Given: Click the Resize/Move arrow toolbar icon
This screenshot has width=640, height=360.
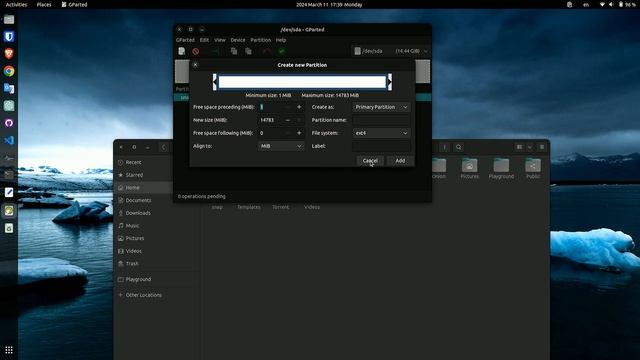Looking at the screenshot, I should [x=215, y=51].
